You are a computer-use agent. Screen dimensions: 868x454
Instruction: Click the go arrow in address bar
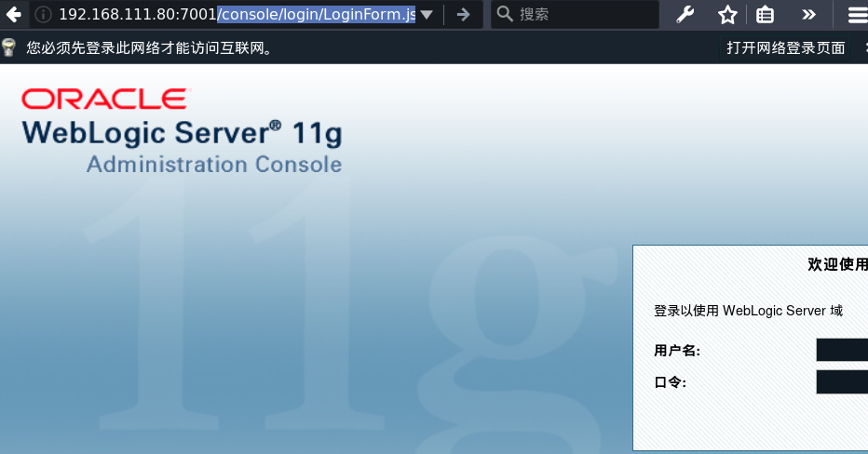click(463, 14)
